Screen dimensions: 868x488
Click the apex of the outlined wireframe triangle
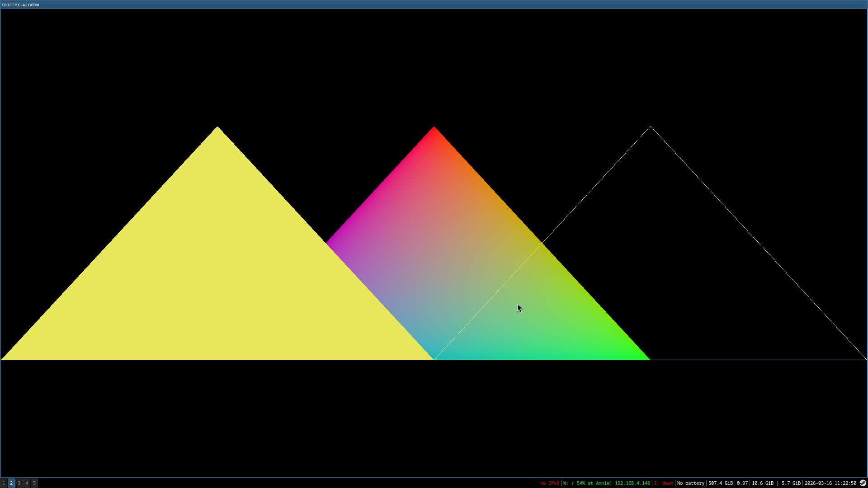(x=651, y=127)
